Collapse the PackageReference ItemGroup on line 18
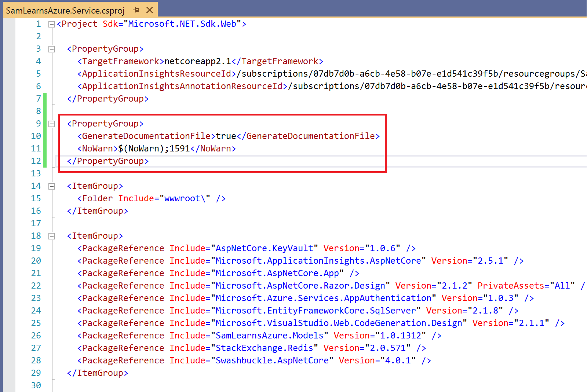This screenshot has width=587, height=392. 52,236
